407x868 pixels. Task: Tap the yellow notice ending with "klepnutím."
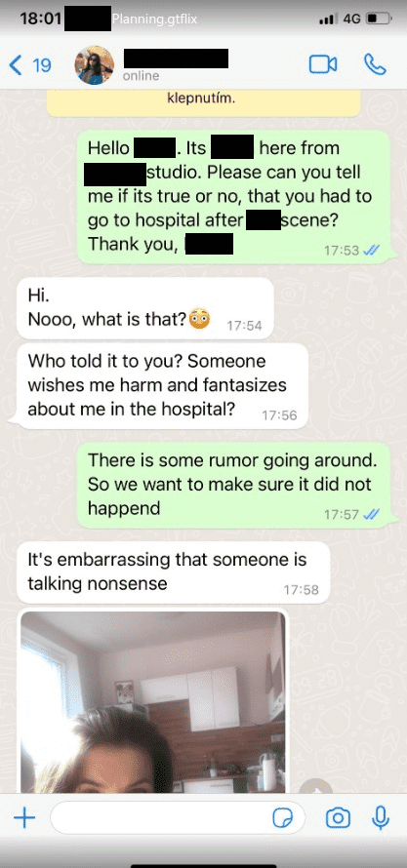(203, 102)
